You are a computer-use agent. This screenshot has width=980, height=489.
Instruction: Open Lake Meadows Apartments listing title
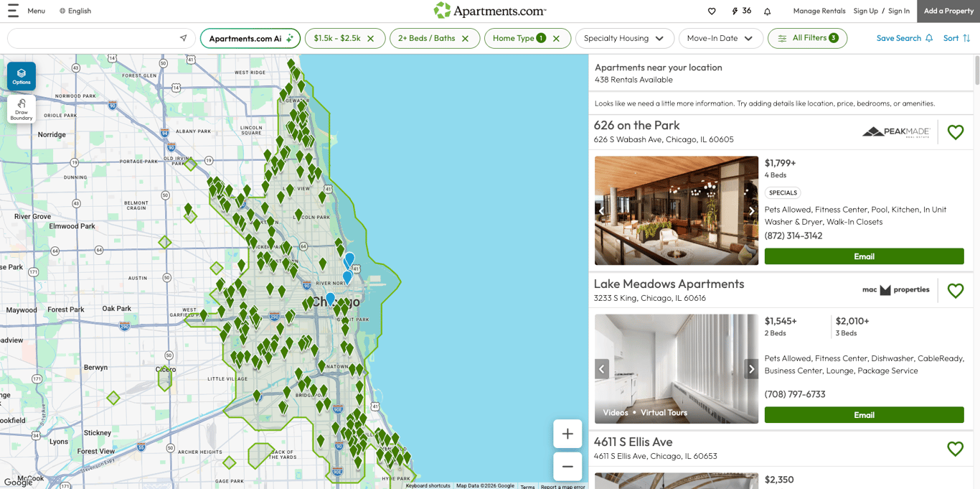pyautogui.click(x=669, y=284)
